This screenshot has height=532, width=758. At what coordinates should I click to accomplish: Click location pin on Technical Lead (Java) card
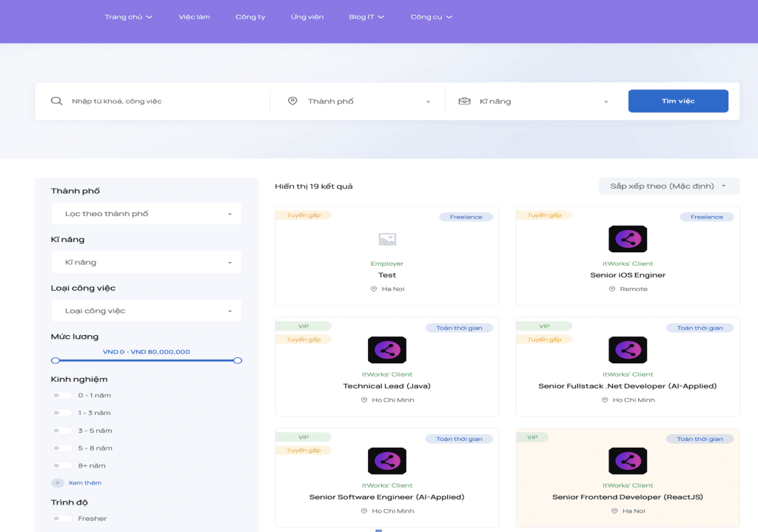coord(364,400)
